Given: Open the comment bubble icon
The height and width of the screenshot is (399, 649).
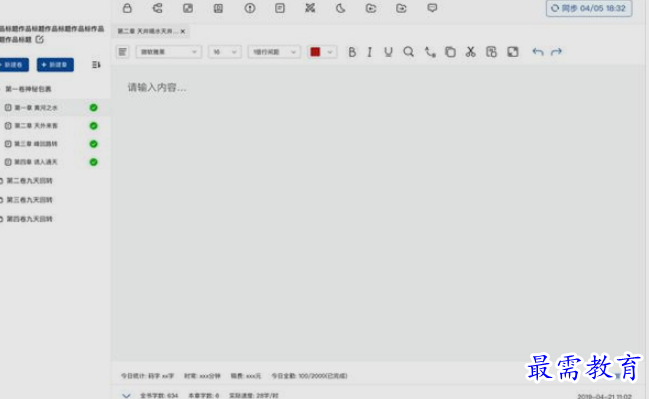Looking at the screenshot, I should 432,8.
